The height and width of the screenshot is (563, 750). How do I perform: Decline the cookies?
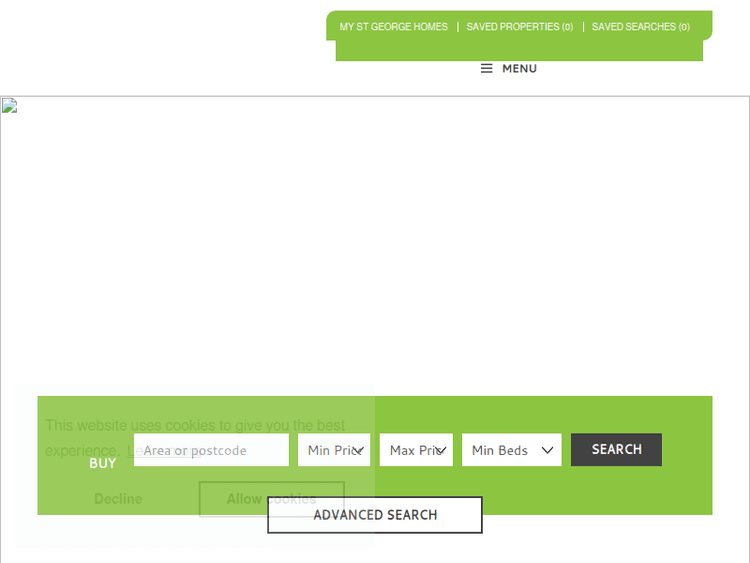118,499
